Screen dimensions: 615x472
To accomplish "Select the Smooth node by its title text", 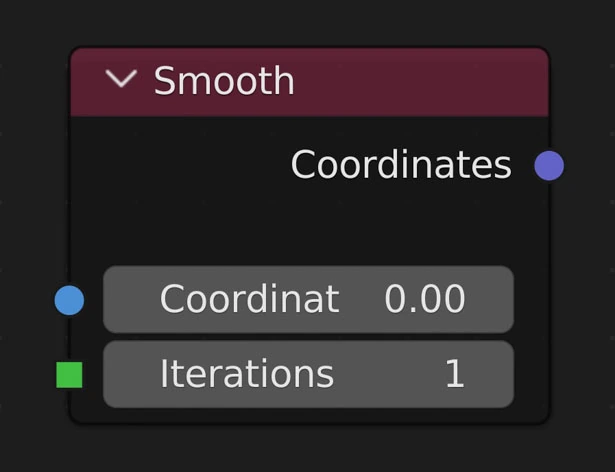I will [224, 81].
